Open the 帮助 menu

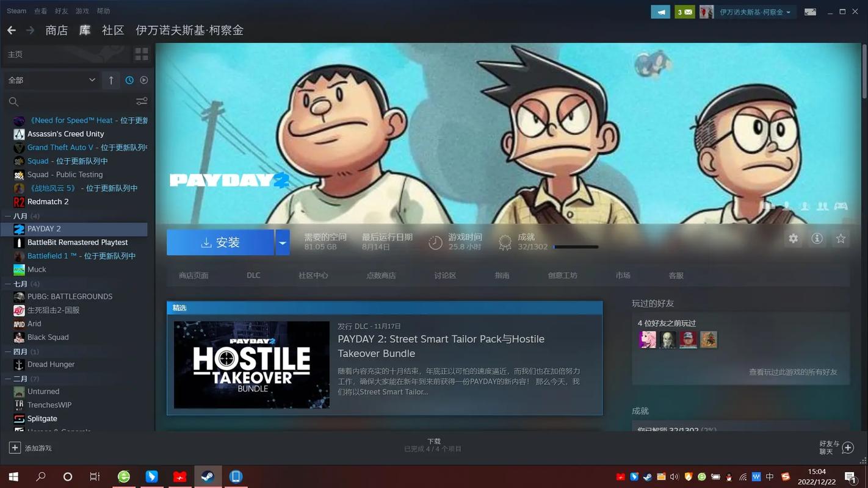pos(104,11)
